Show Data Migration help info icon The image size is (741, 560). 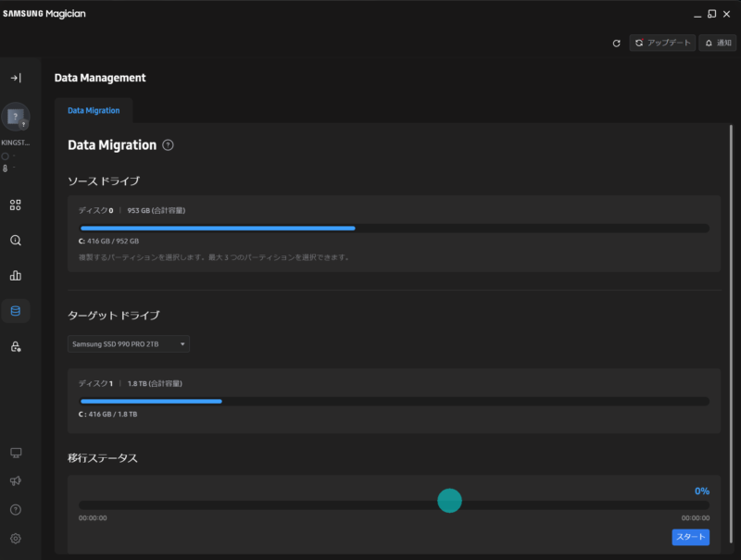[168, 145]
